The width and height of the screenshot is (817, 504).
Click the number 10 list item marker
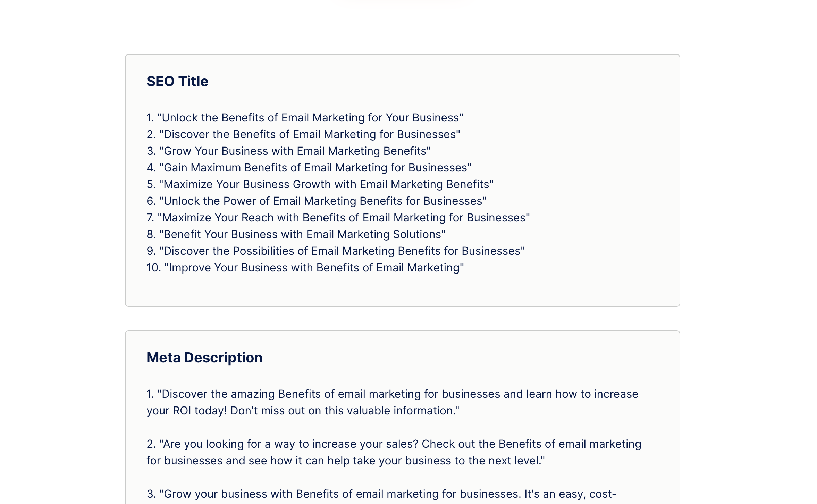[154, 268]
